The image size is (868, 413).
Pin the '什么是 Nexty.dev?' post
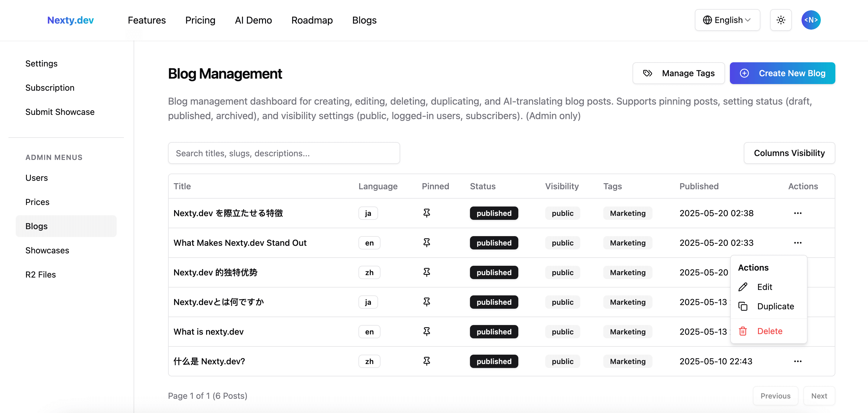(426, 361)
